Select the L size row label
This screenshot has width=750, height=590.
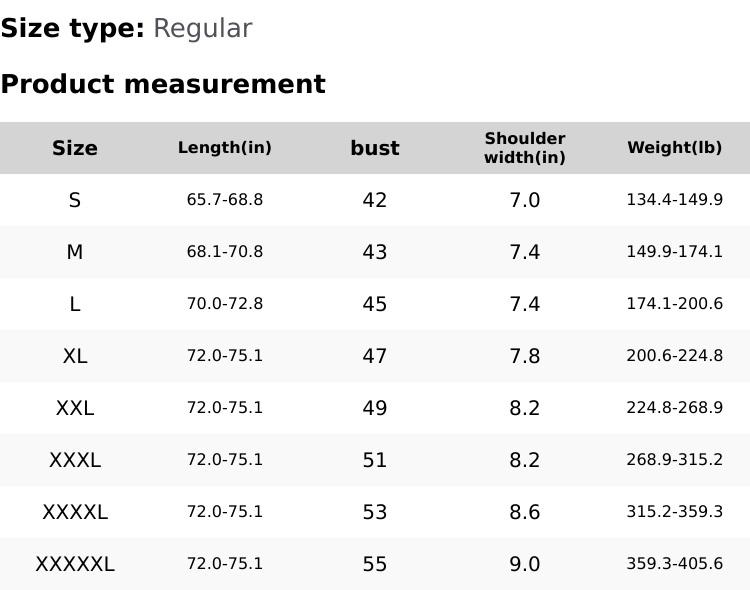(x=75, y=304)
